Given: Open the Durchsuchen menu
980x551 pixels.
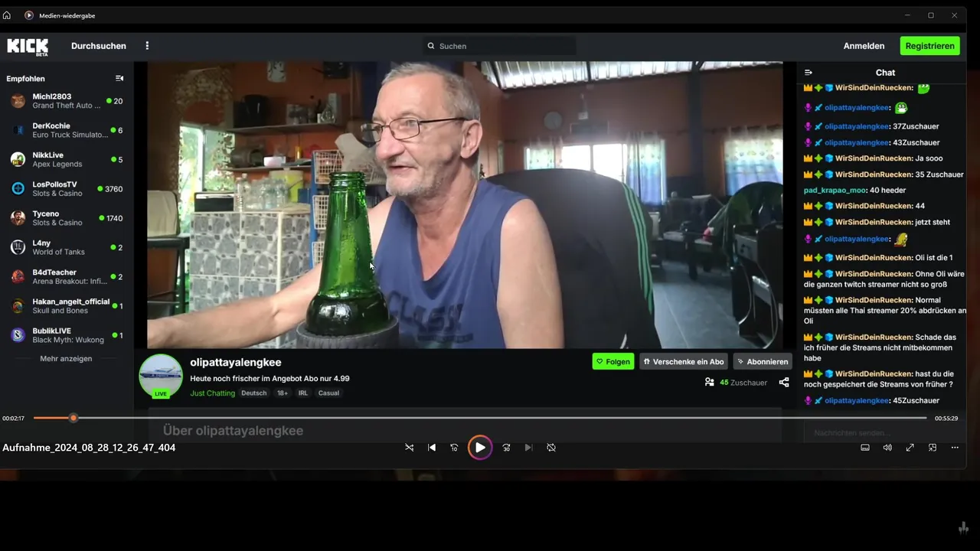Looking at the screenshot, I should pyautogui.click(x=99, y=46).
